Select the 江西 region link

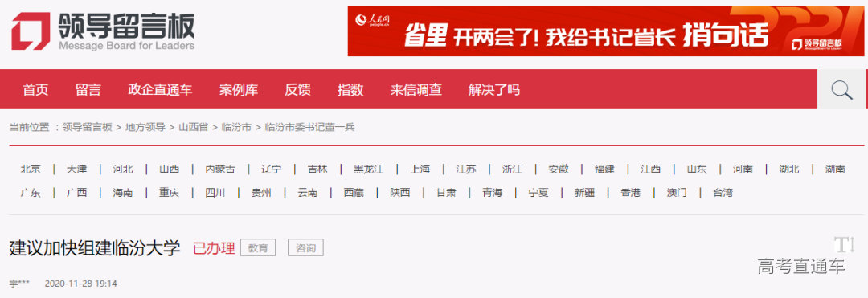651,169
